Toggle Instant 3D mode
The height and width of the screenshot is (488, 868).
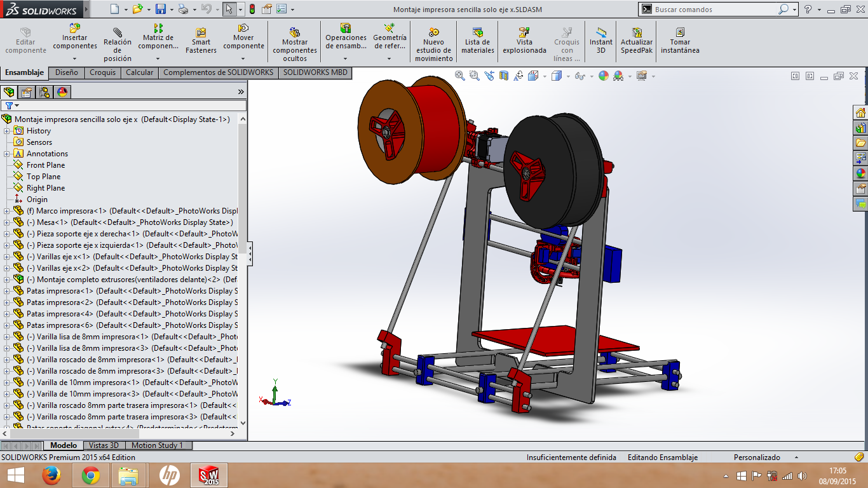pos(600,41)
